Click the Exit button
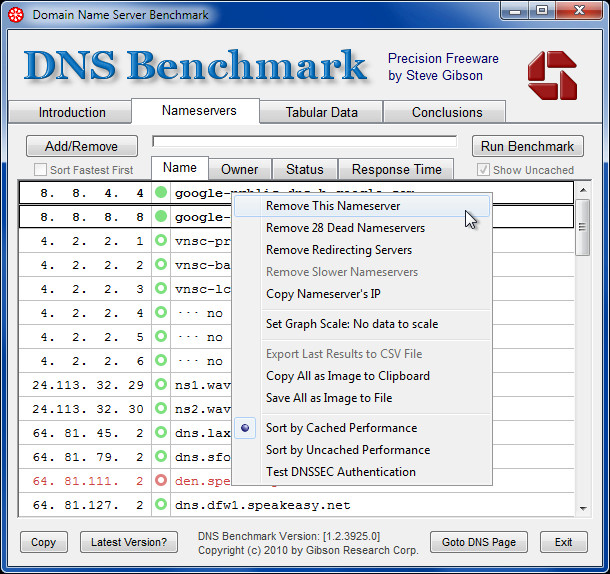The height and width of the screenshot is (574, 610). click(x=563, y=542)
